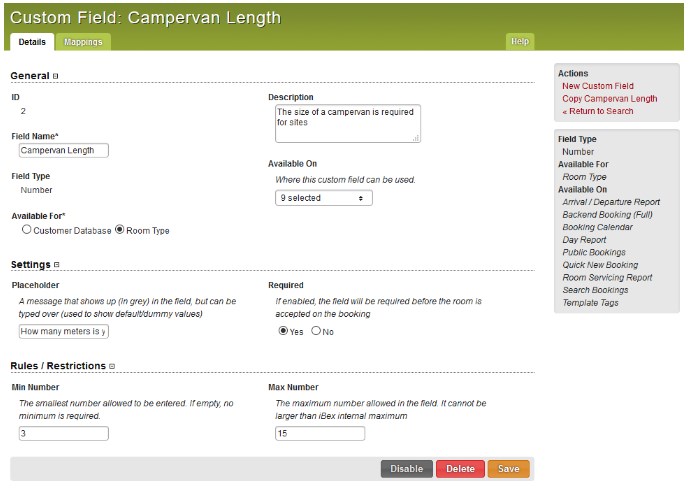This screenshot has width=689, height=492.
Task: Collapse the General section toggle icon
Action: pyautogui.click(x=55, y=76)
